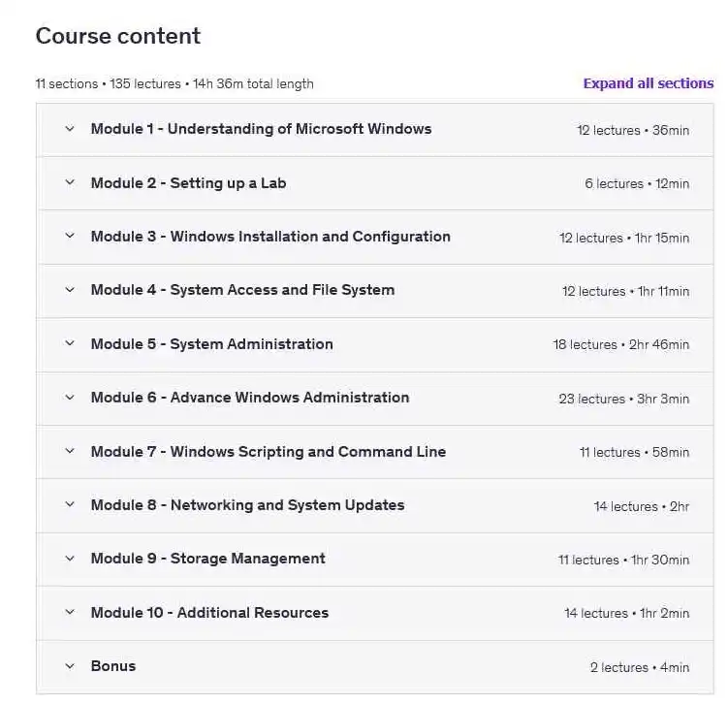This screenshot has height=705, width=728.
Task: Expand the Bonus section chevron
Action: click(x=70, y=666)
